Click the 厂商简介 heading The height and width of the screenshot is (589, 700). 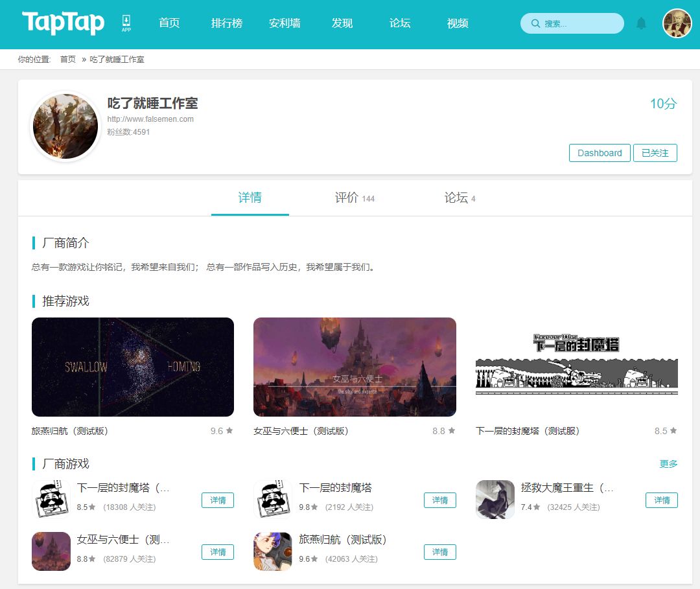65,243
